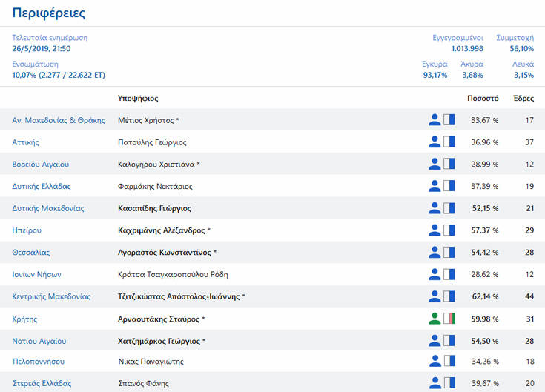
Task: Click the person icon for Ιονίων Νήσων
Action: point(435,274)
